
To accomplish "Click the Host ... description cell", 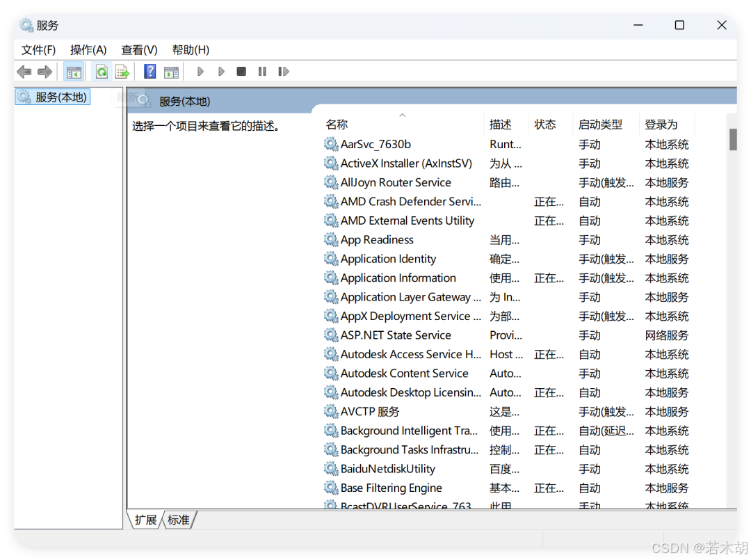I will (506, 354).
